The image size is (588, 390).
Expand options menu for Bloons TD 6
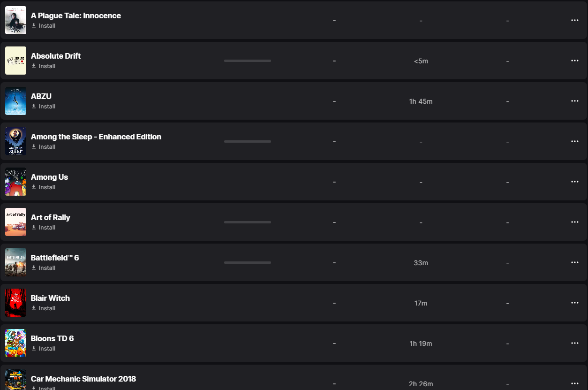(x=574, y=343)
